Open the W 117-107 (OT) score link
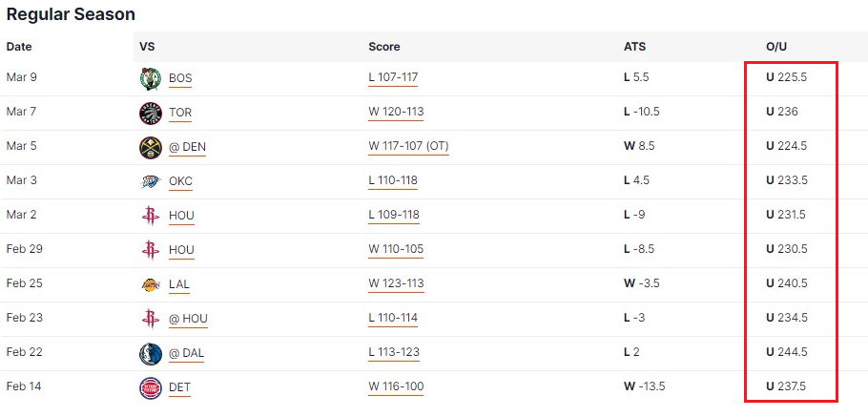The image size is (868, 417). [408, 146]
